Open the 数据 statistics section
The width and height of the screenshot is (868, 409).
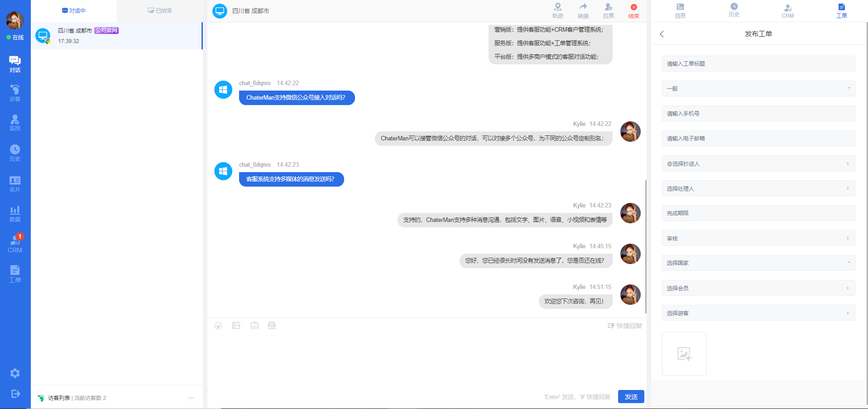15,214
